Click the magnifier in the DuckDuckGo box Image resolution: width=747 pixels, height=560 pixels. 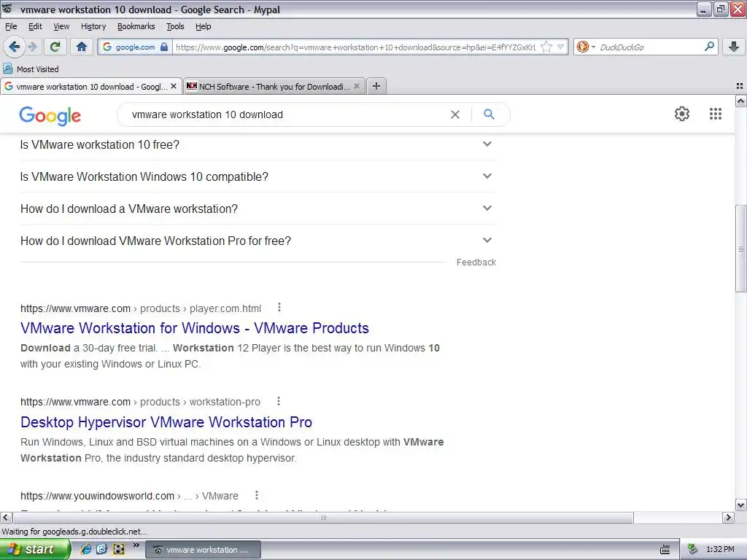click(x=709, y=47)
